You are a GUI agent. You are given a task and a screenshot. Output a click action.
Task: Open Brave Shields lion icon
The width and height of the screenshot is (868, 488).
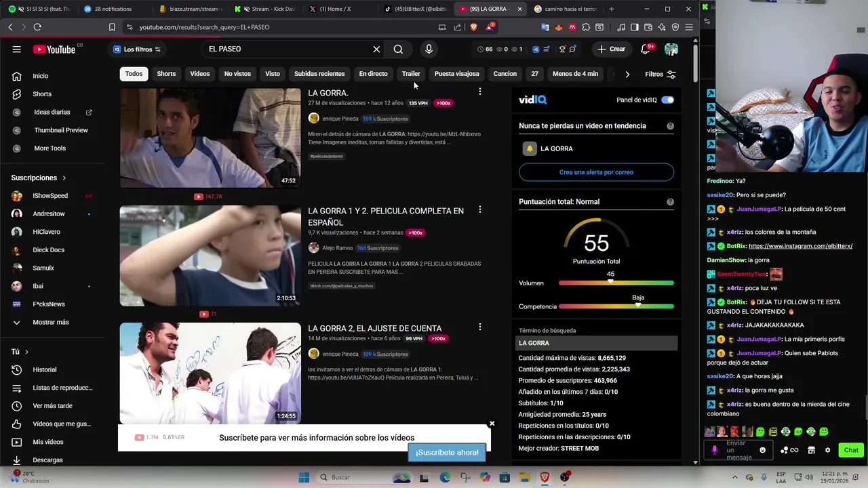tap(473, 27)
